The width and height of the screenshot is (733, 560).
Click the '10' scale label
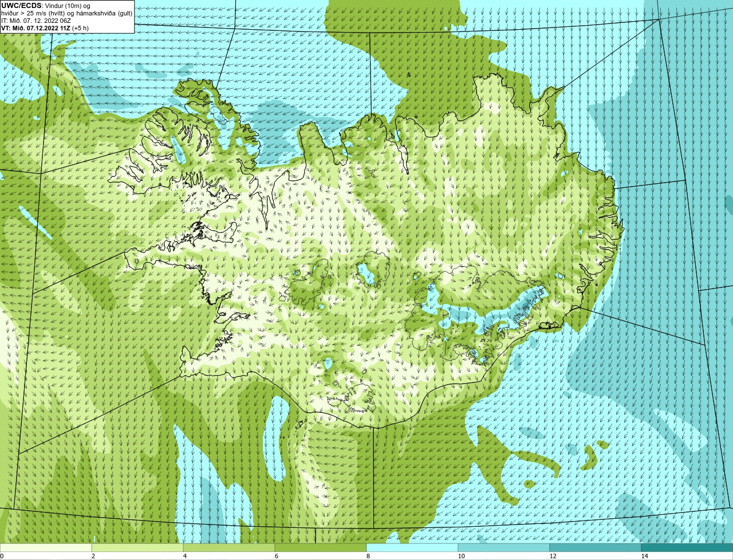click(x=461, y=556)
